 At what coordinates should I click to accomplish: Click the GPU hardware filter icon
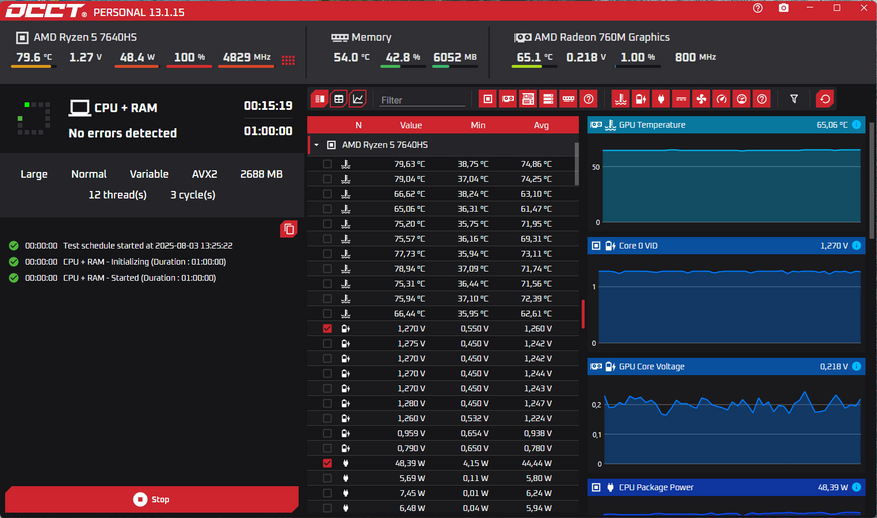(508, 99)
